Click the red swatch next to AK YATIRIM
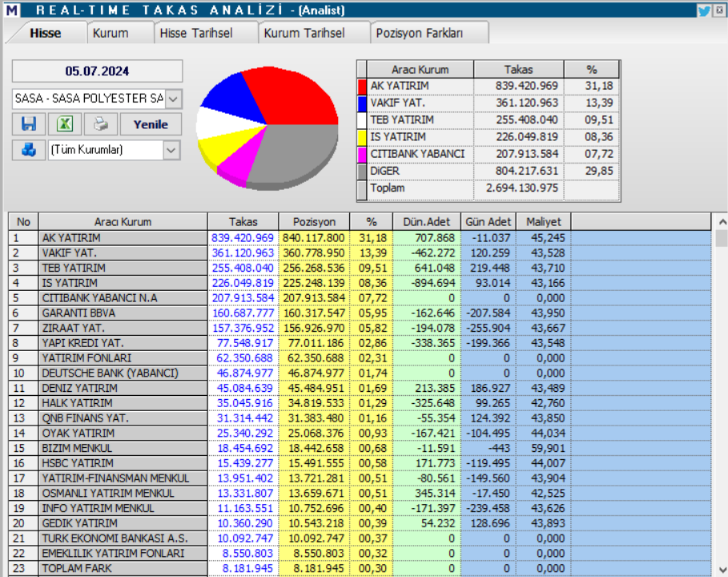The width and height of the screenshot is (728, 577). (x=363, y=86)
